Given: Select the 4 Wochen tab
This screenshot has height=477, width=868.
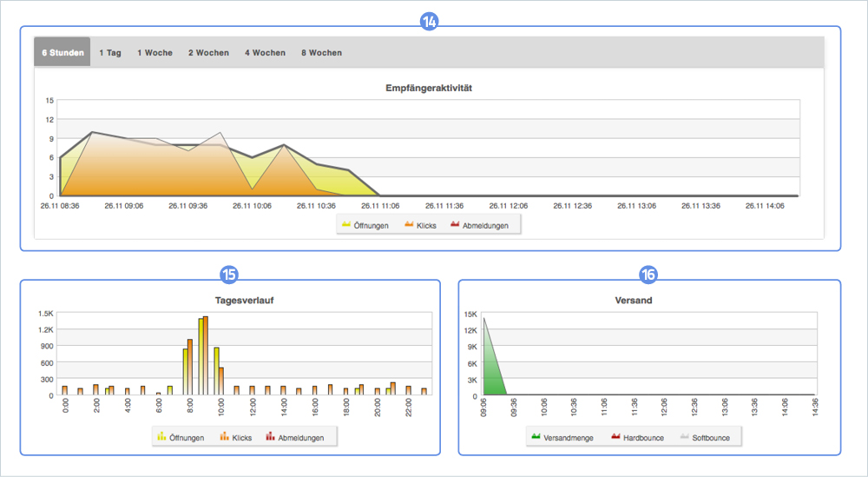Looking at the screenshot, I should [x=265, y=53].
